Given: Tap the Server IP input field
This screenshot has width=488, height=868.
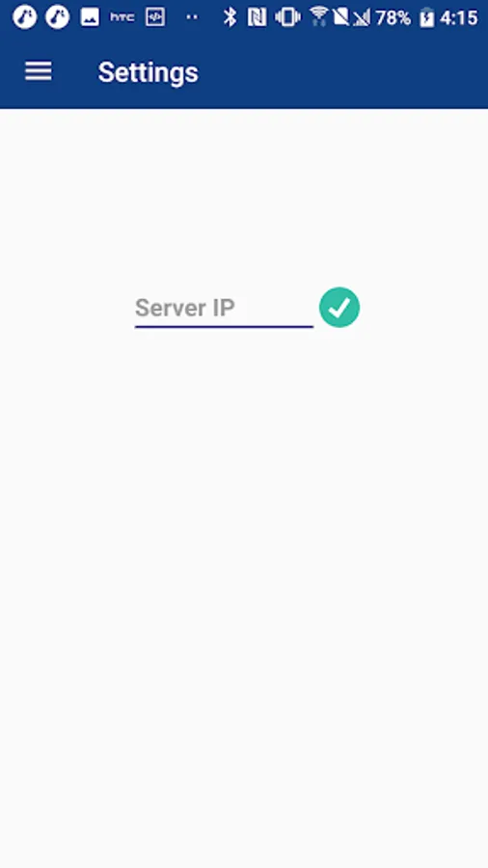Looking at the screenshot, I should pyautogui.click(x=224, y=309).
